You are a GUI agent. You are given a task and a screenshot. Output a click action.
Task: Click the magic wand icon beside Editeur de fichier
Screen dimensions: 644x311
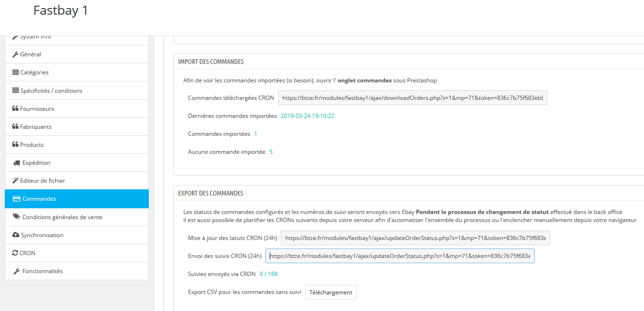point(15,180)
